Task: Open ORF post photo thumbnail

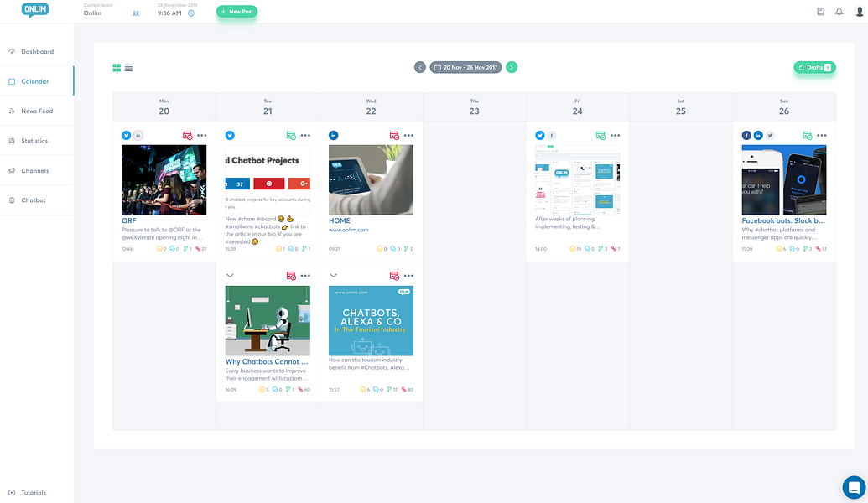Action: 164,180
